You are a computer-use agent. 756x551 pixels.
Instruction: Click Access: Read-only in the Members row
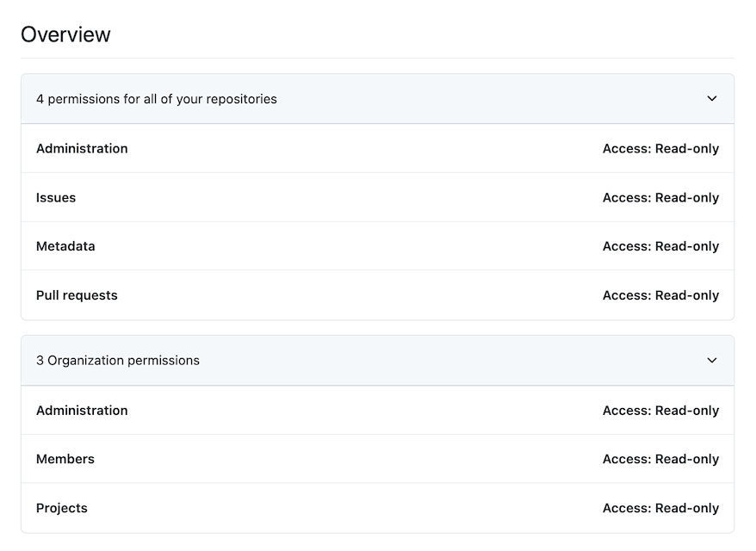[660, 459]
